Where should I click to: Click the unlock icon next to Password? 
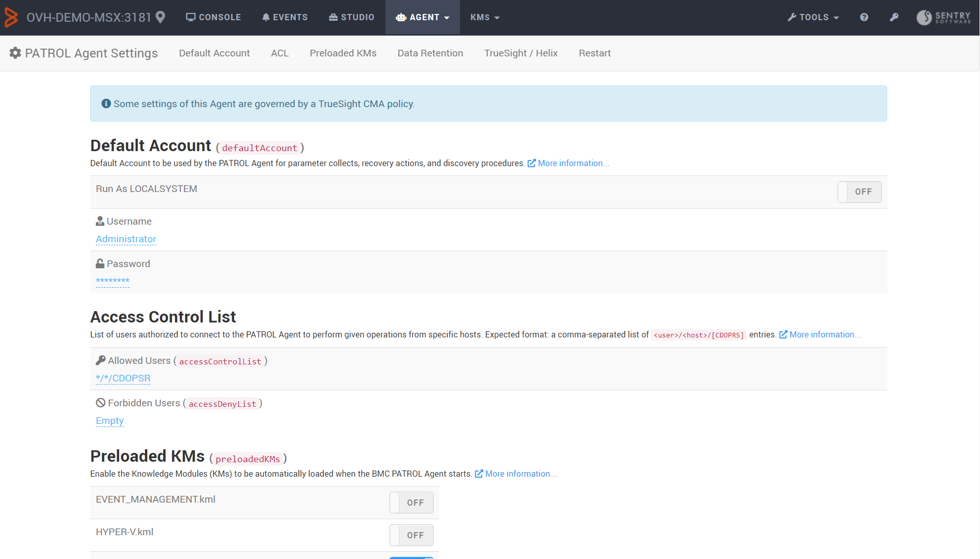[x=100, y=263]
